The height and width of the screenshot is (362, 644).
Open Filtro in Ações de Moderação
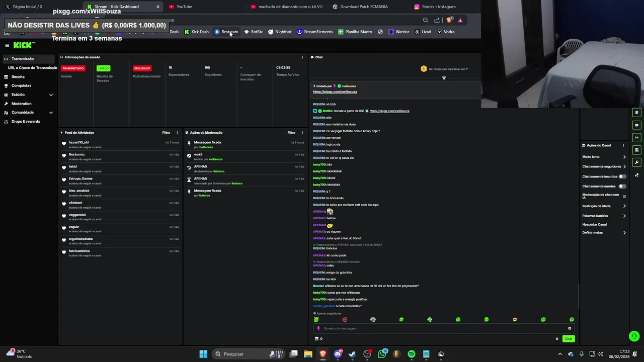291,133
